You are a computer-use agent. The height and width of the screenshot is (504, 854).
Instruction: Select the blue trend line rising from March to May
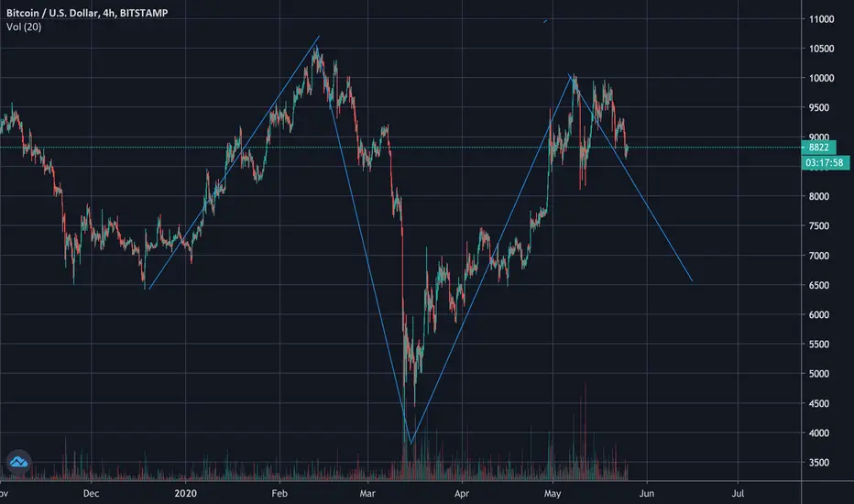[490, 259]
